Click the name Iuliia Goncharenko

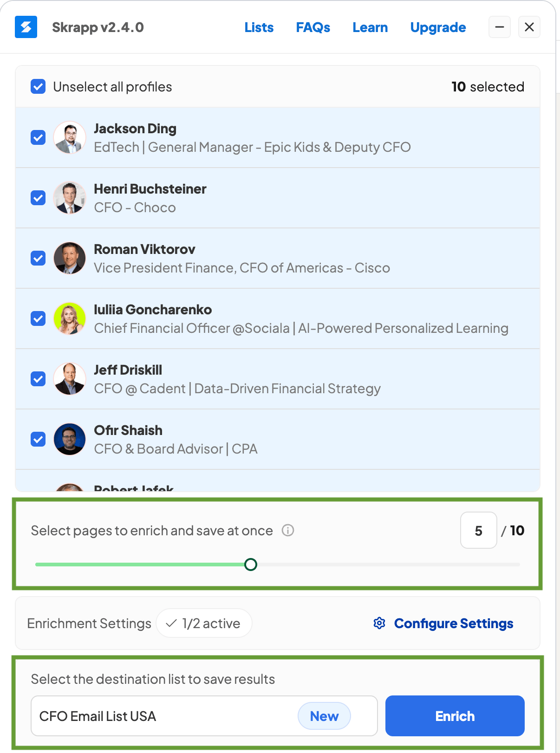(x=153, y=310)
